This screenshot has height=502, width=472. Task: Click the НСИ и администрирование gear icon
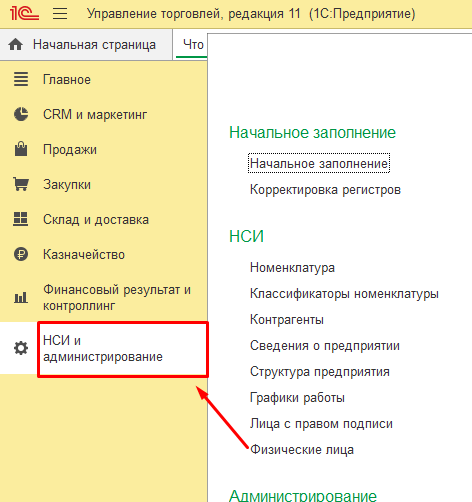click(x=21, y=348)
